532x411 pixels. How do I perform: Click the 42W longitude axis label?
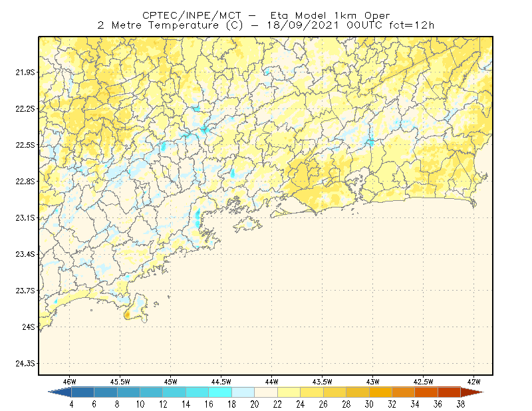[473, 382]
